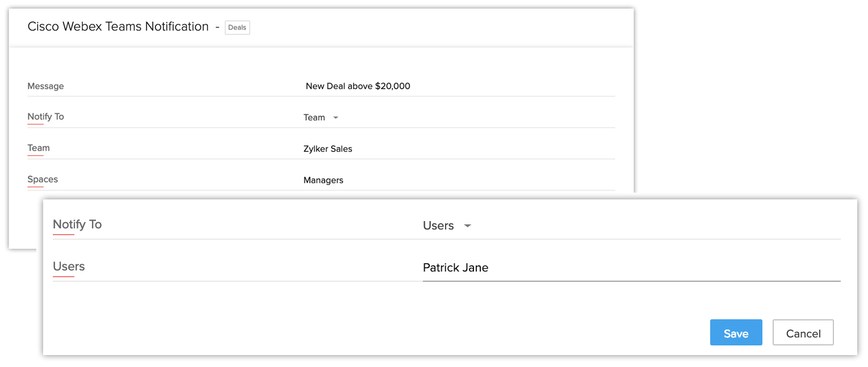The width and height of the screenshot is (868, 367).
Task: Focus the Patrick Jane users field
Action: pos(455,268)
